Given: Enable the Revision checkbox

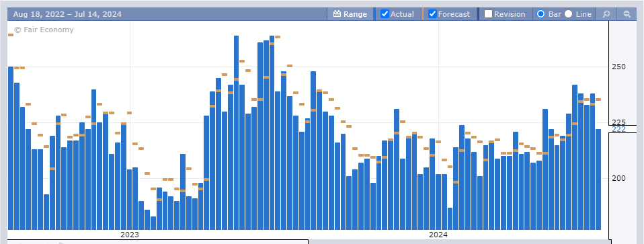Looking at the screenshot, I should [488, 14].
